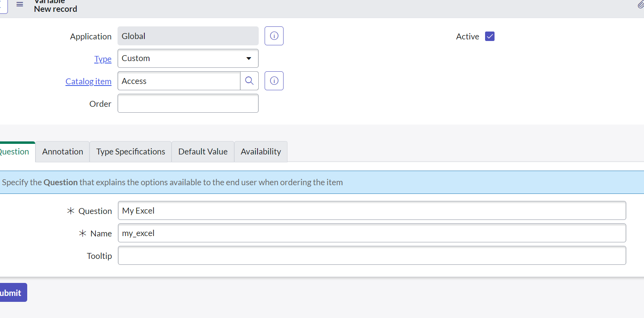Click the Tooltip field label
Screen dimensions: 644x318
point(99,256)
